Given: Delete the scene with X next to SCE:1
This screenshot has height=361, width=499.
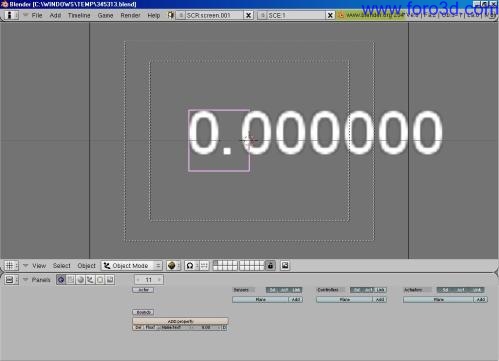Looking at the screenshot, I should tap(330, 15).
